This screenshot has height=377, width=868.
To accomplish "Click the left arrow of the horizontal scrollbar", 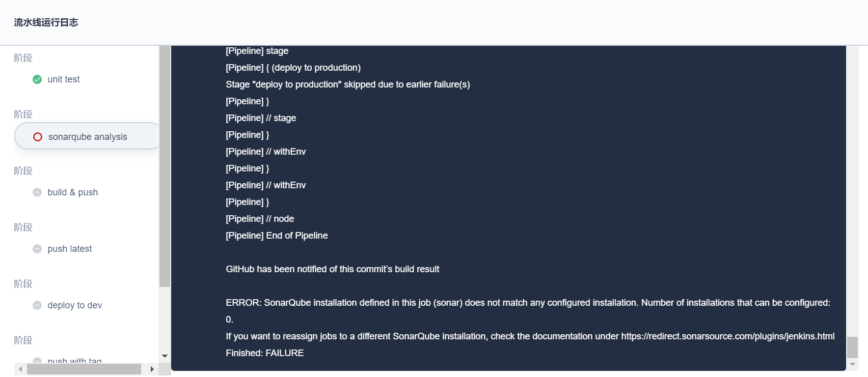I will 20,369.
